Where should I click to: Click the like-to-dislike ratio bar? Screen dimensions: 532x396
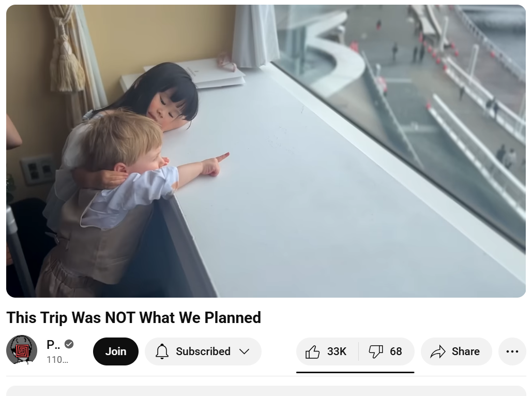pyautogui.click(x=355, y=372)
